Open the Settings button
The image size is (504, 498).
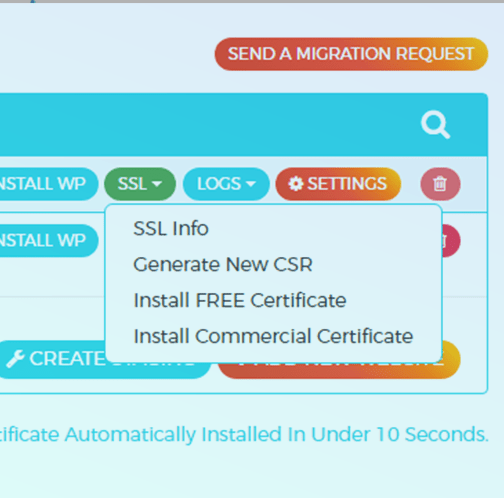338,184
